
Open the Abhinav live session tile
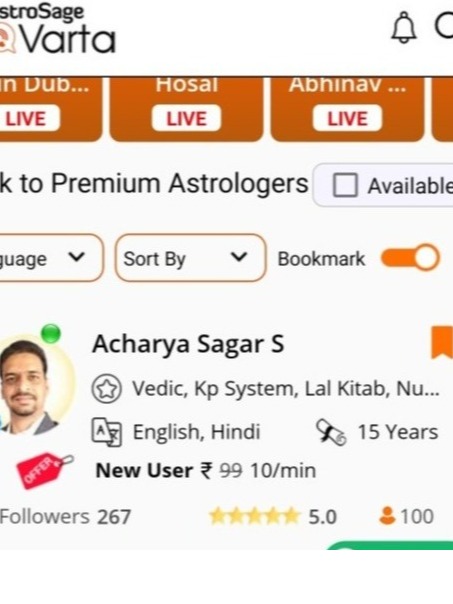tap(347, 109)
